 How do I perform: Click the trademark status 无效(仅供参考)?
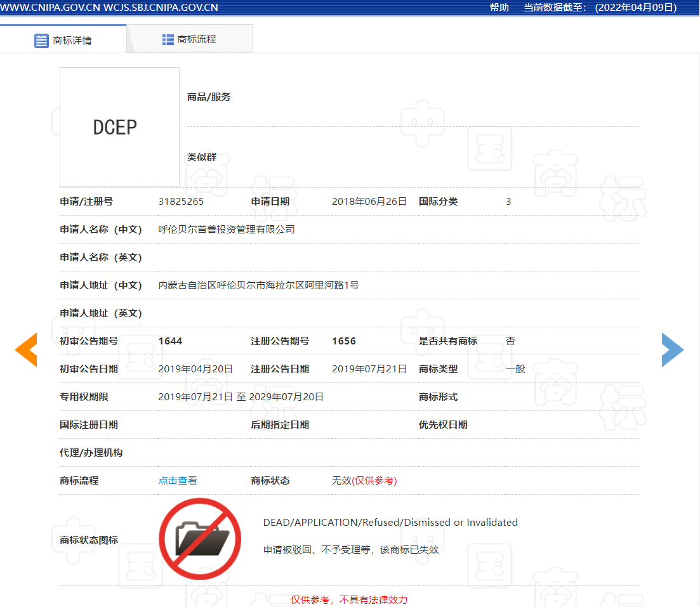point(364,481)
